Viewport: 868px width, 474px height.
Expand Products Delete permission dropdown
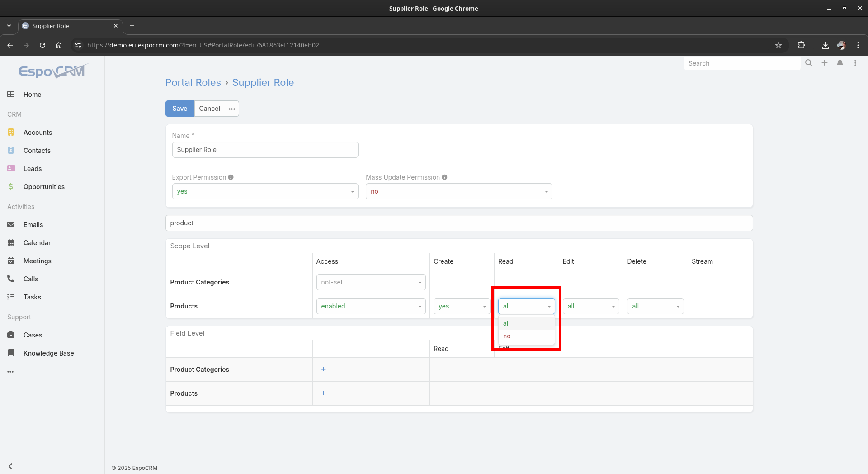pos(655,306)
